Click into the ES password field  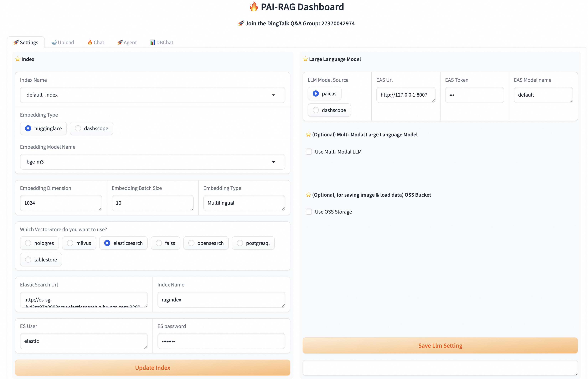221,341
